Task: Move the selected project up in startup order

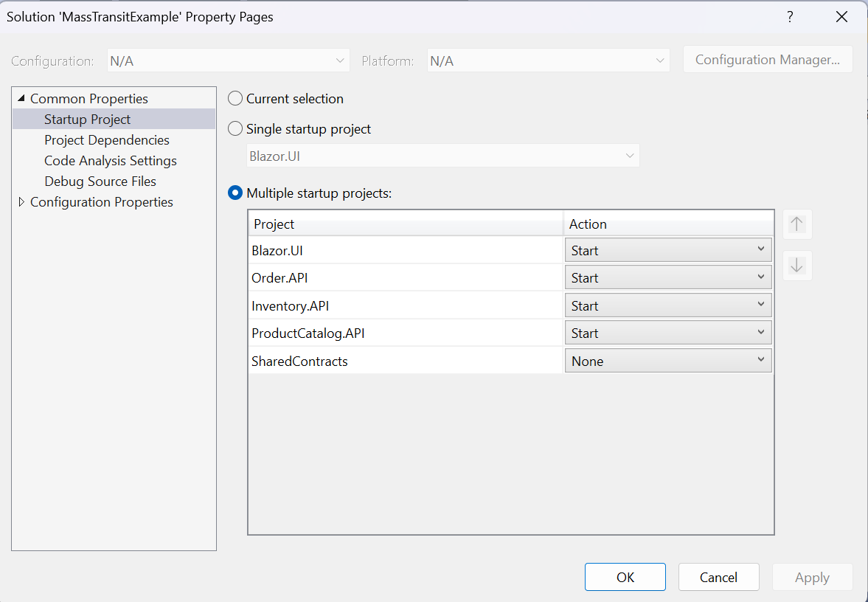Action: pos(797,224)
